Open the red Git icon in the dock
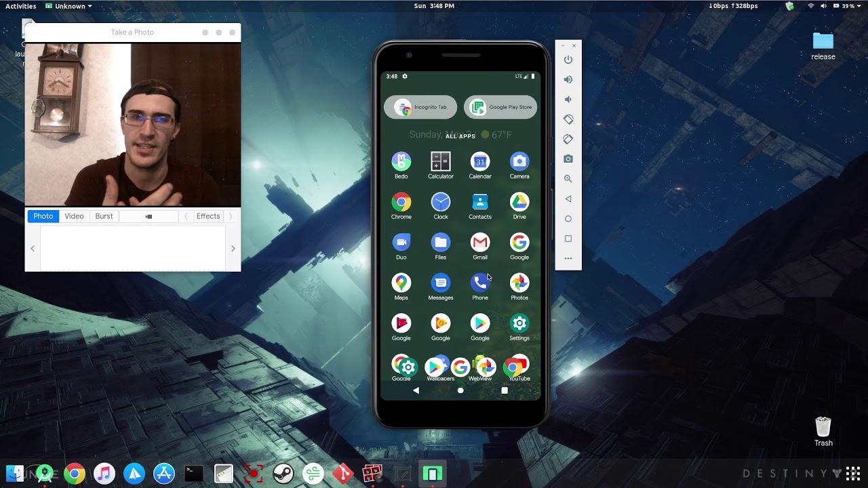The height and width of the screenshot is (488, 868). click(x=343, y=473)
